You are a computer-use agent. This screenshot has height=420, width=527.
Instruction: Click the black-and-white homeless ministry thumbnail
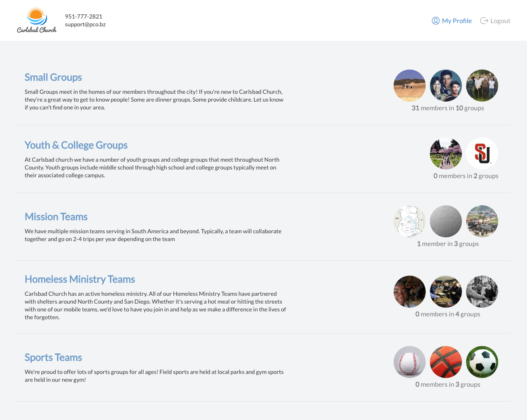point(482,292)
